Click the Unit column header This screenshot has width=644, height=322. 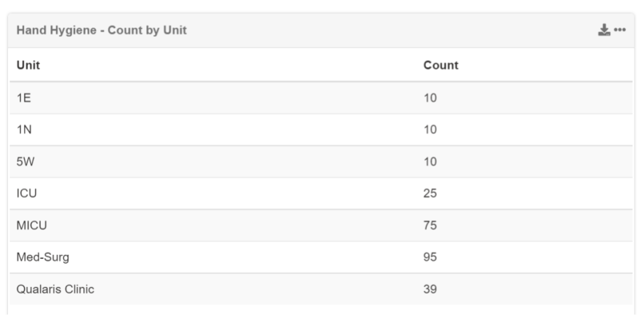click(x=28, y=65)
